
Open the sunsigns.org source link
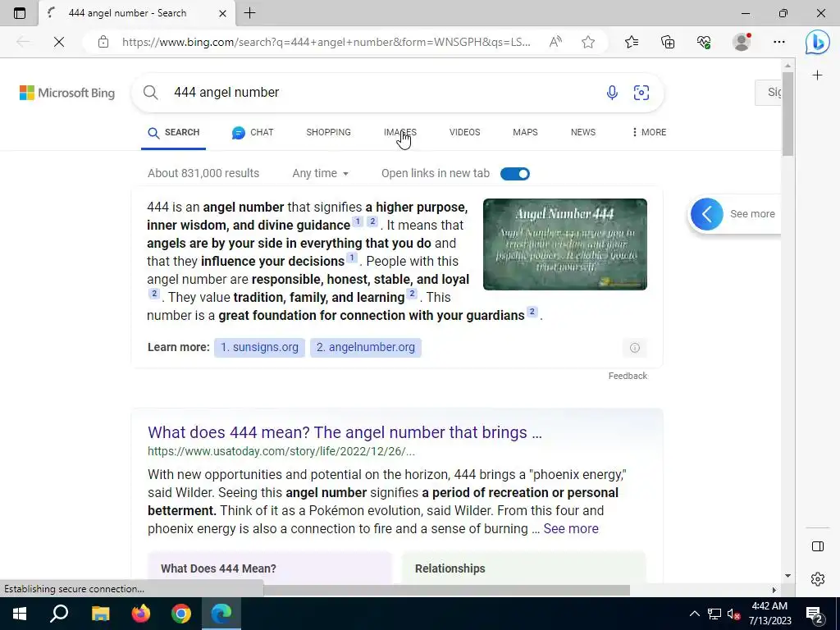point(259,347)
